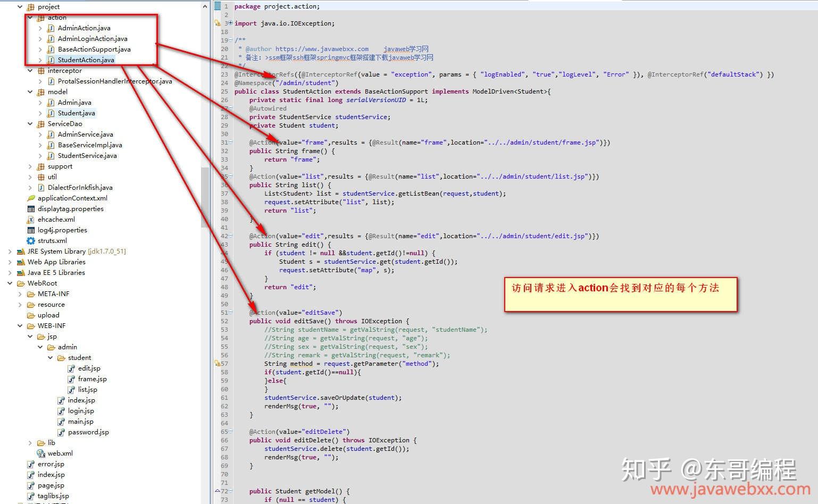Click the warning marker on line 57
Viewport: 818px width, 504px height.
coord(217,364)
